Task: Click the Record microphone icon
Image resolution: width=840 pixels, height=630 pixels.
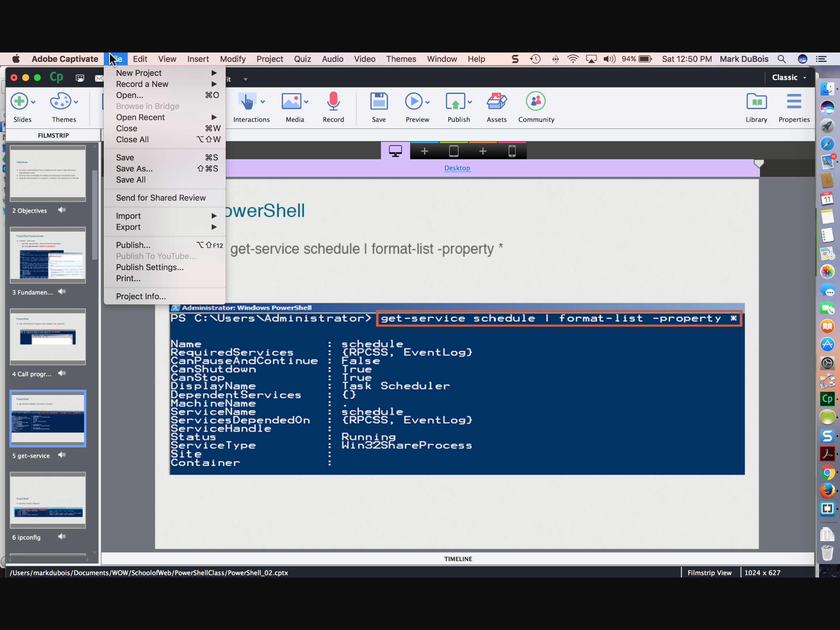Action: 333,101
